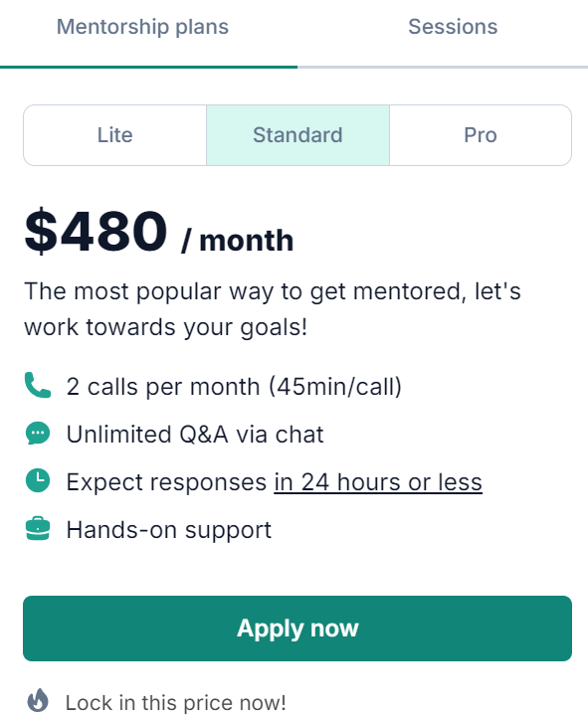Click the Apply now button

[297, 629]
